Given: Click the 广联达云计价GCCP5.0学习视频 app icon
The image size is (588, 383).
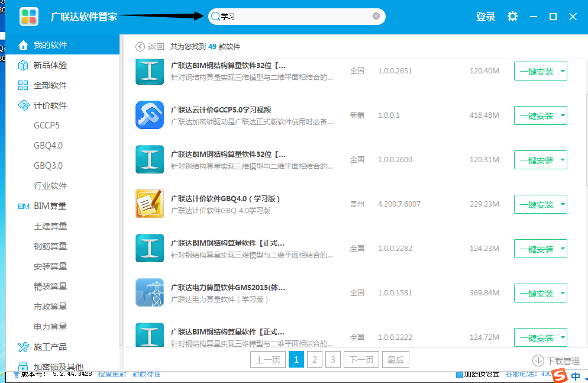Looking at the screenshot, I should (x=150, y=115).
